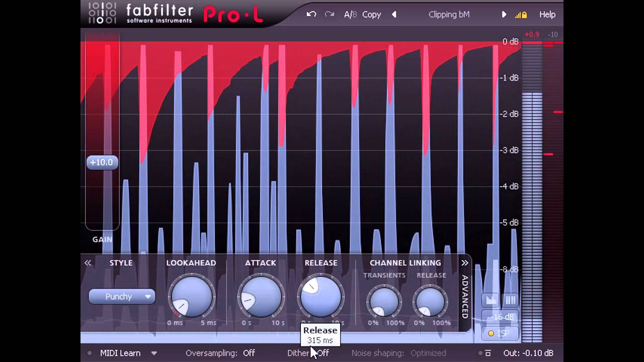Open the MIDI Learn dropdown arrow

pos(154,353)
